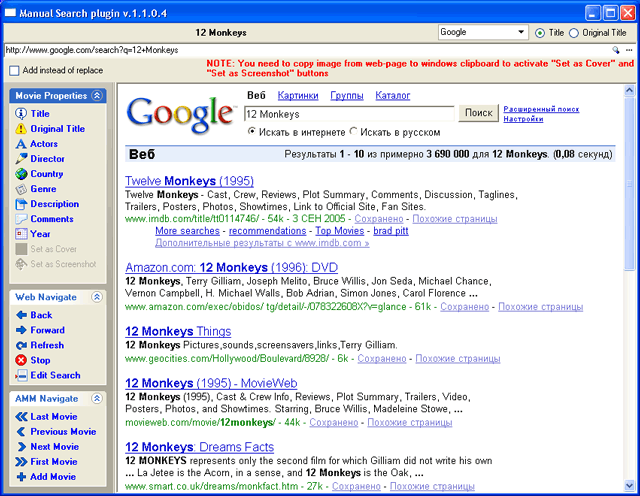Click the Year calendar icon
This screenshot has width=640, height=496.
click(21, 234)
